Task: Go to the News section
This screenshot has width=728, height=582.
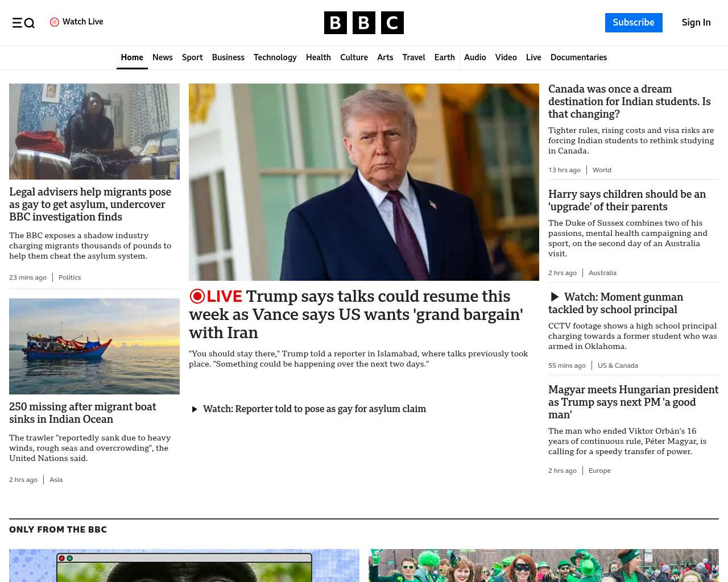Action: 163,57
